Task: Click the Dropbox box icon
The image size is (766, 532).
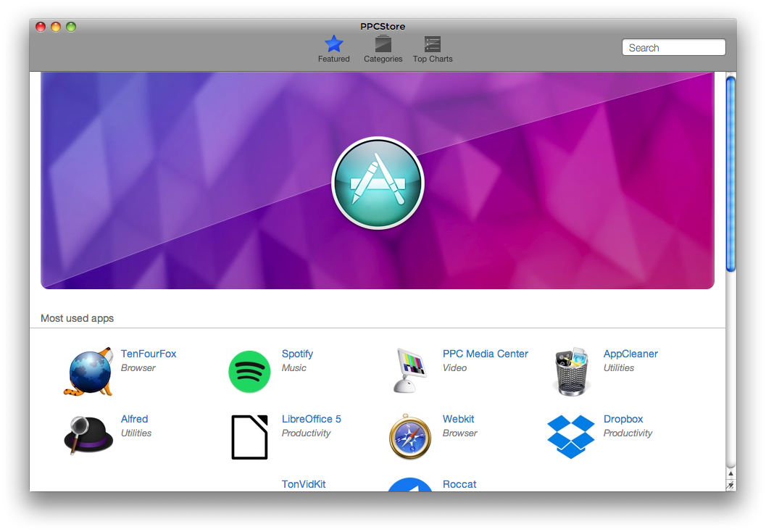Action: 570,437
